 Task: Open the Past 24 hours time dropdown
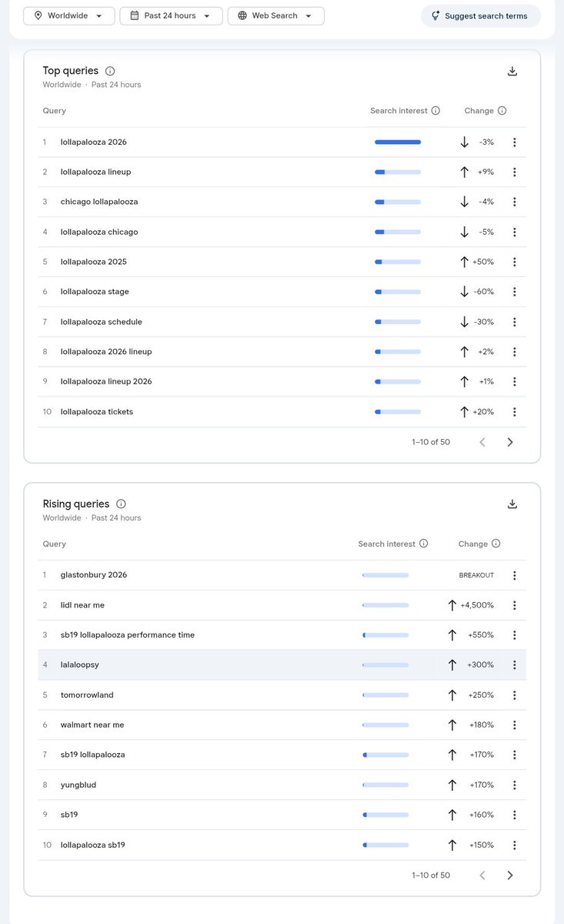tap(171, 15)
